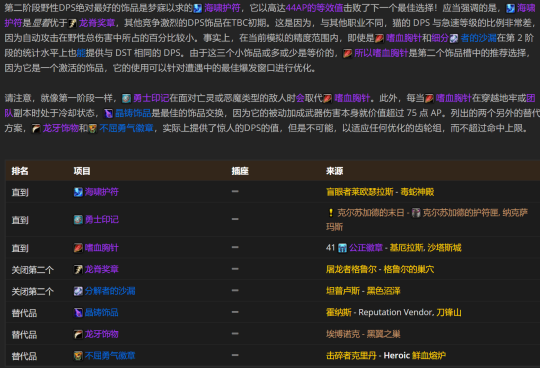
Task: Click the 龙牙饰物 icon in the paragraph
Action: pos(36,129)
